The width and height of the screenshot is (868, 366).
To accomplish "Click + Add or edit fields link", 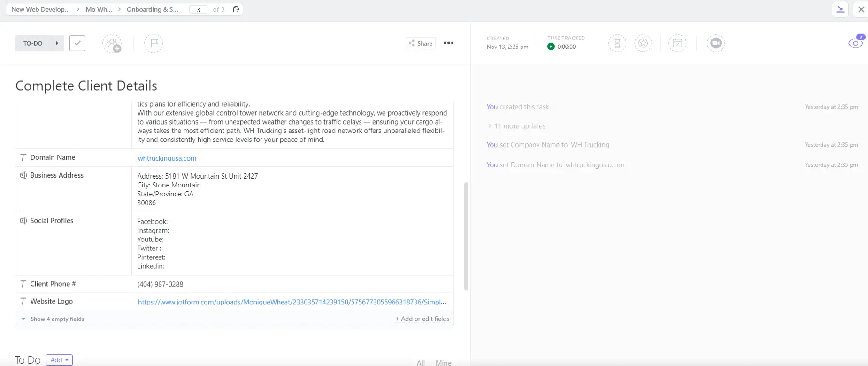I will (x=422, y=319).
